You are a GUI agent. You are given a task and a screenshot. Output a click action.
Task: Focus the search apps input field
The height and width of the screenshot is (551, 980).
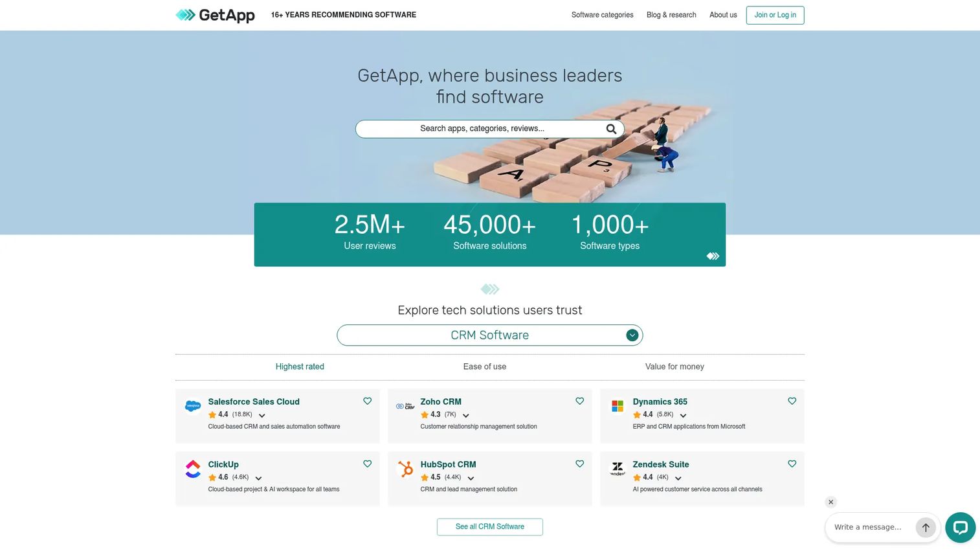click(x=482, y=129)
